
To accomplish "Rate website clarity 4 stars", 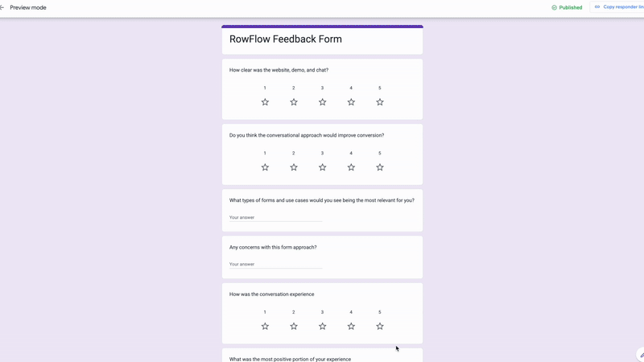I will [351, 102].
